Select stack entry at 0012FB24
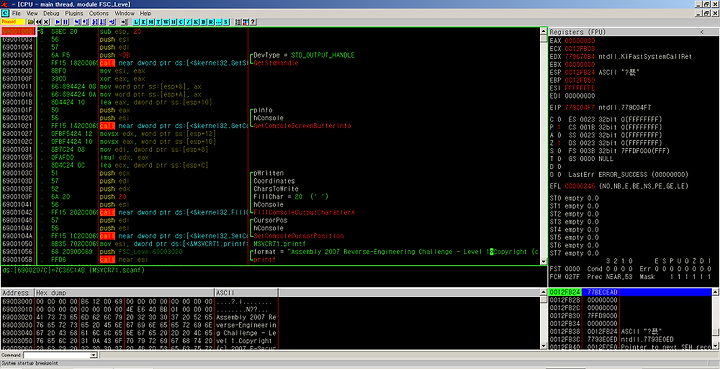Screen dimensions: 720x369 click(630, 292)
